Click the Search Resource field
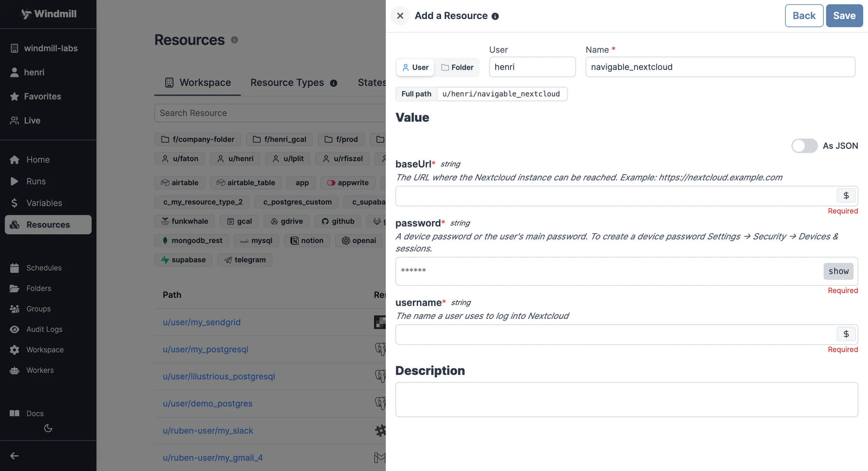Screen dimensions: 868x471 pos(270,113)
